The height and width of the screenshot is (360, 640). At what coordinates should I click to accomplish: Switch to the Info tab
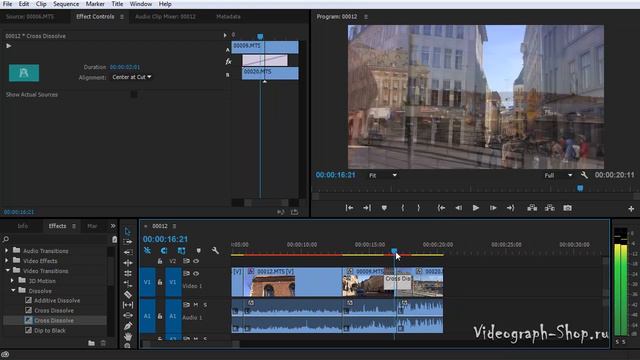tap(22, 226)
